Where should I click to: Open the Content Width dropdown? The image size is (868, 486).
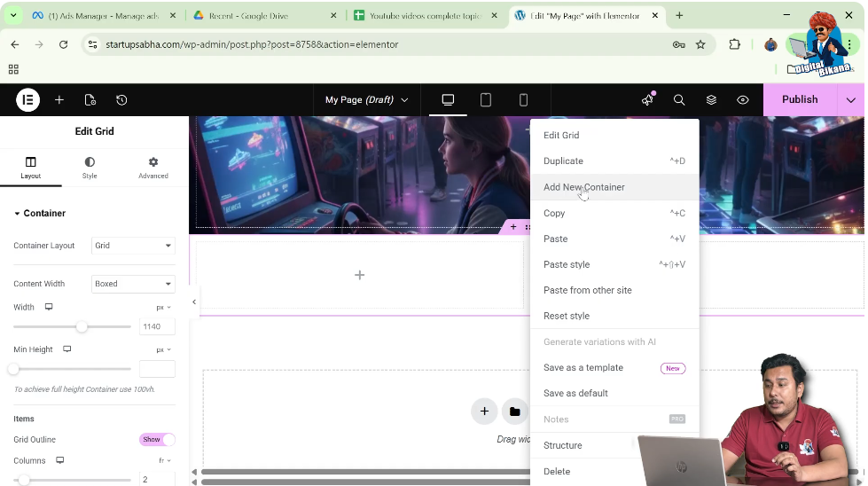point(133,284)
